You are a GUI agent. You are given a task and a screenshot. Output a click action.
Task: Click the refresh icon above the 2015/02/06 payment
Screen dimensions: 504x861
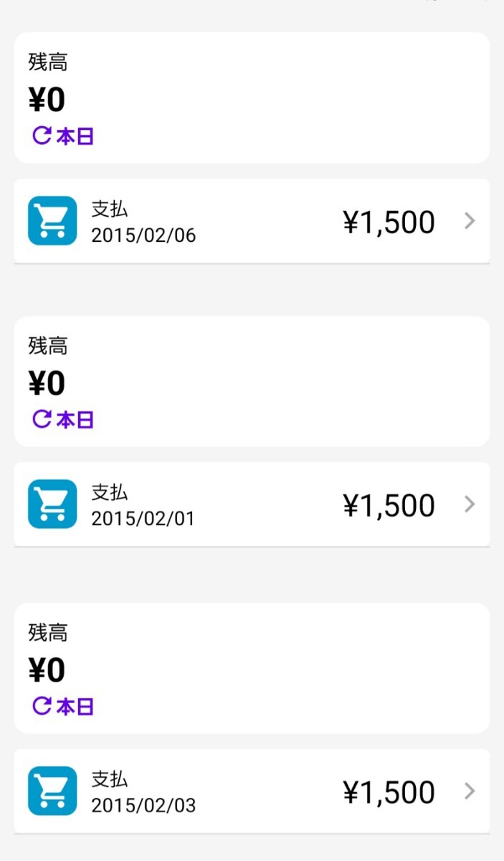tap(42, 136)
